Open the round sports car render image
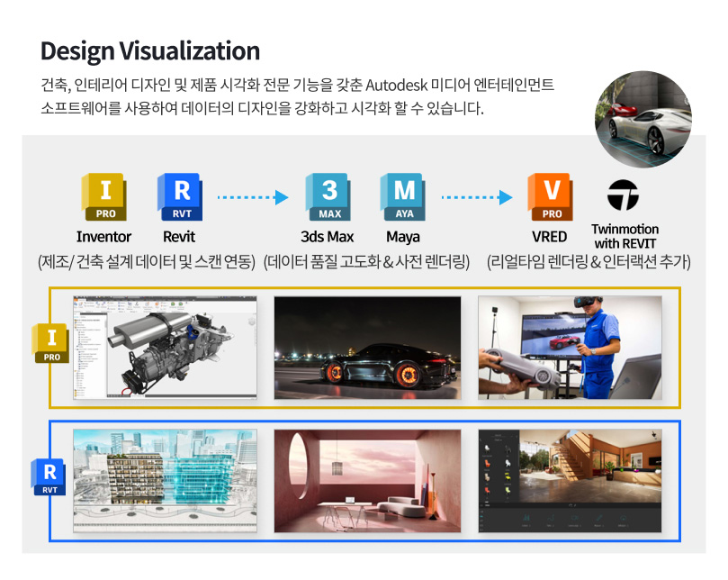Image resolution: width=728 pixels, height=580 pixels. click(643, 120)
